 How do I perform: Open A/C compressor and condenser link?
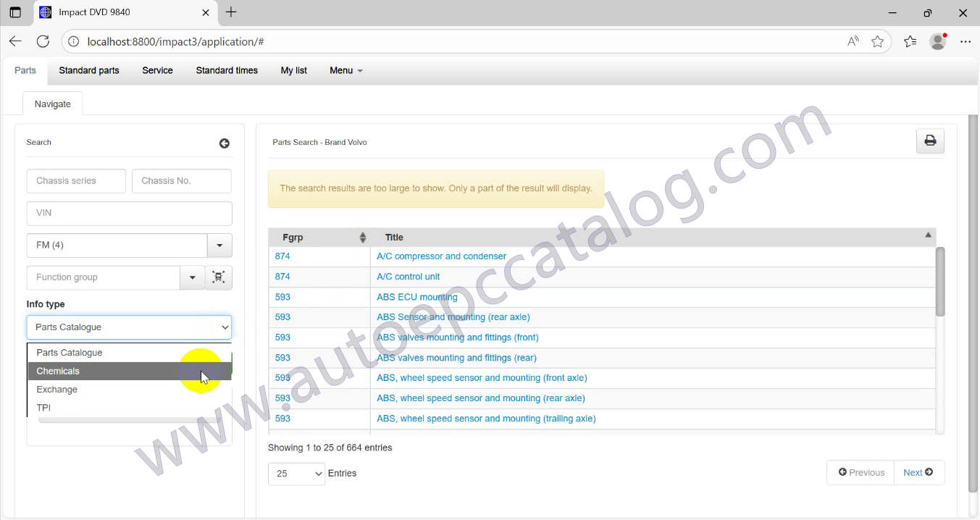pyautogui.click(x=441, y=256)
